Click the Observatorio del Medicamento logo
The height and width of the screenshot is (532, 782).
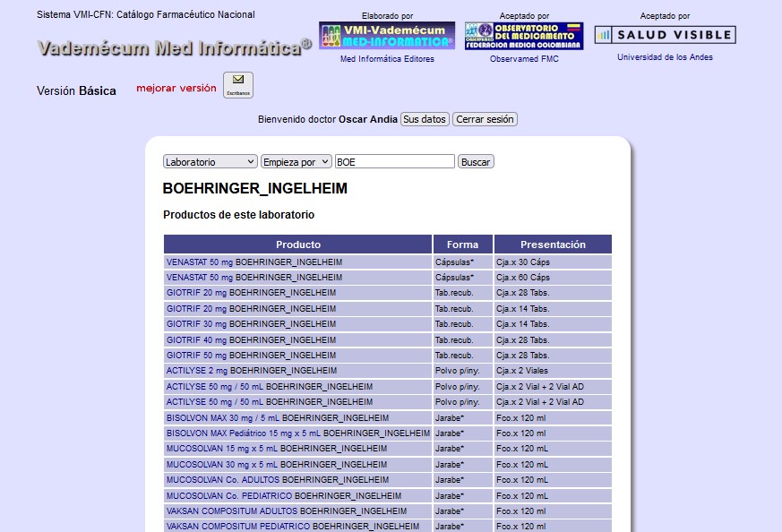tap(524, 36)
